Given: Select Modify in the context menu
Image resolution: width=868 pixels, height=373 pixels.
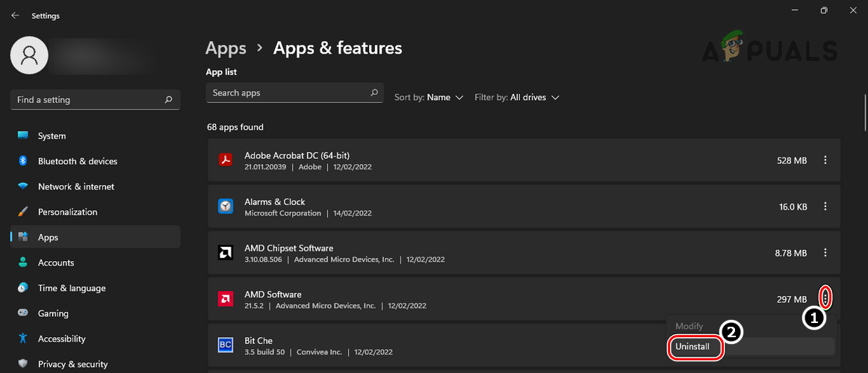Looking at the screenshot, I should point(689,327).
